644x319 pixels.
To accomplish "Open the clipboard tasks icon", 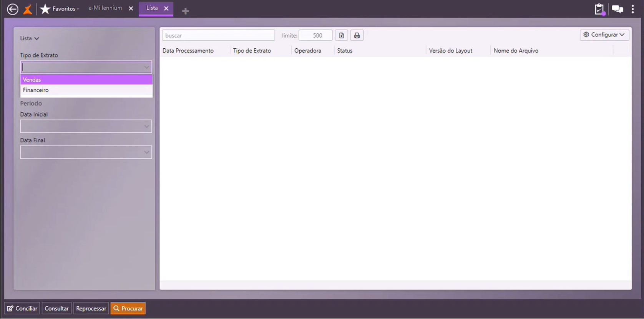I will [599, 9].
